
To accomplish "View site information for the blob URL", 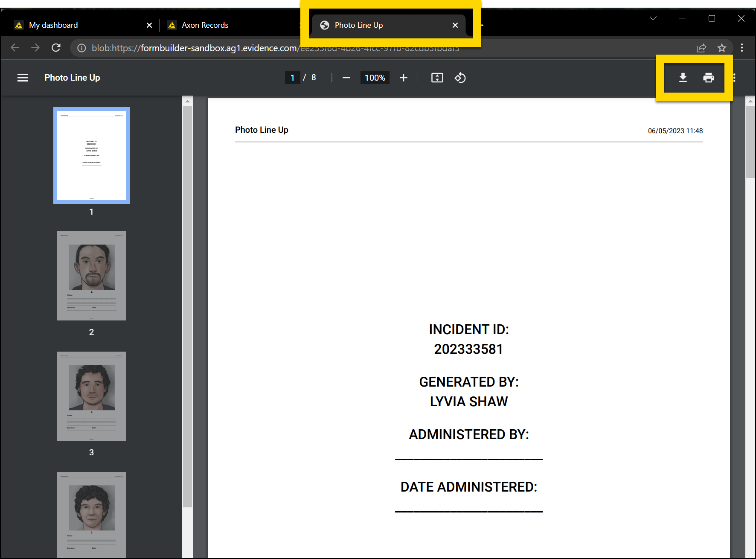I will (81, 48).
